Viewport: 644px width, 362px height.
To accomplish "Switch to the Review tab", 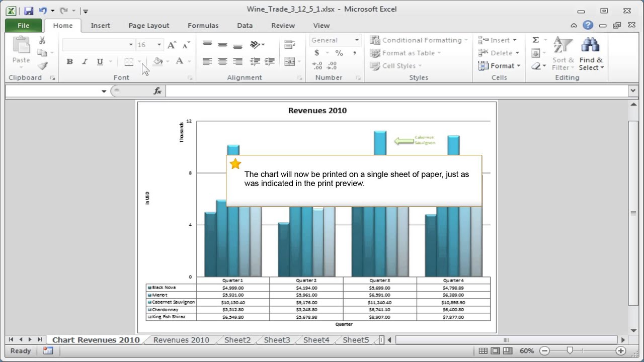I will pos(283,26).
